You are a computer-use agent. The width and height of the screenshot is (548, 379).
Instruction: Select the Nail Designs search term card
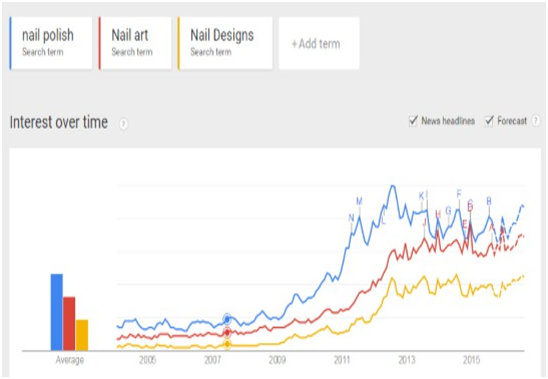coord(225,43)
